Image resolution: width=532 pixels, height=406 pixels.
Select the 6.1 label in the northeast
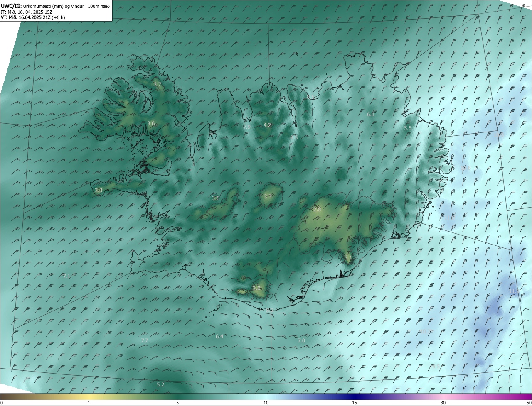point(371,114)
